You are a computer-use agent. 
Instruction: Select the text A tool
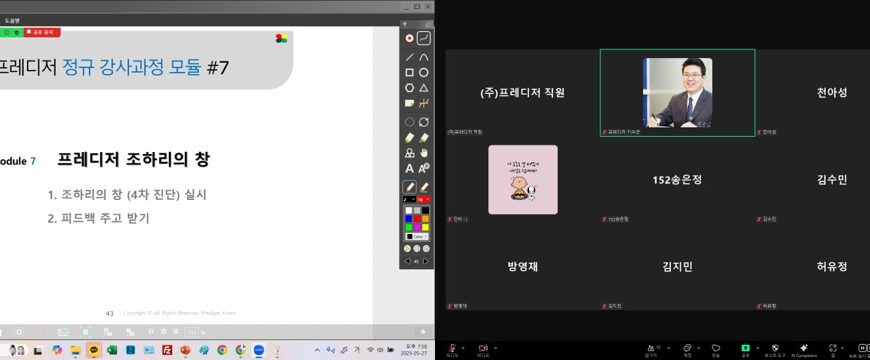(409, 168)
